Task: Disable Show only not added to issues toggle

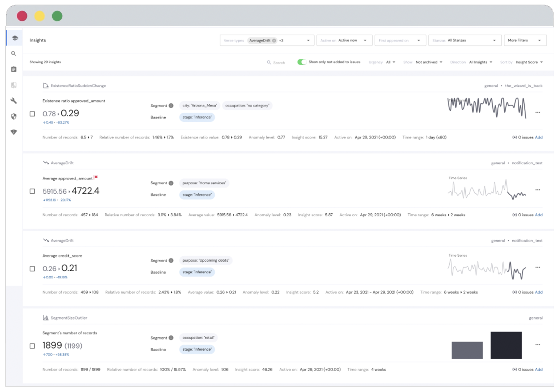Action: click(x=302, y=62)
